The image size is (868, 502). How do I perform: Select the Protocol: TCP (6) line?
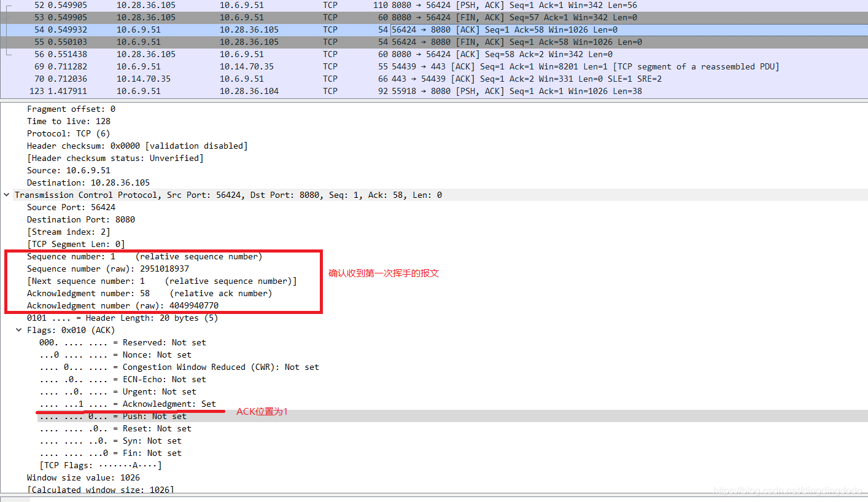[69, 133]
